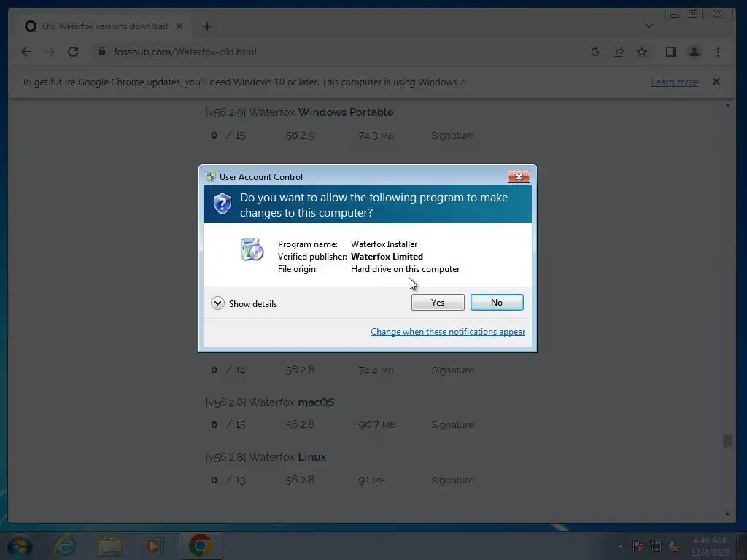Click the UAC shield question icon
Screen dimensions: 747x560
(x=222, y=204)
